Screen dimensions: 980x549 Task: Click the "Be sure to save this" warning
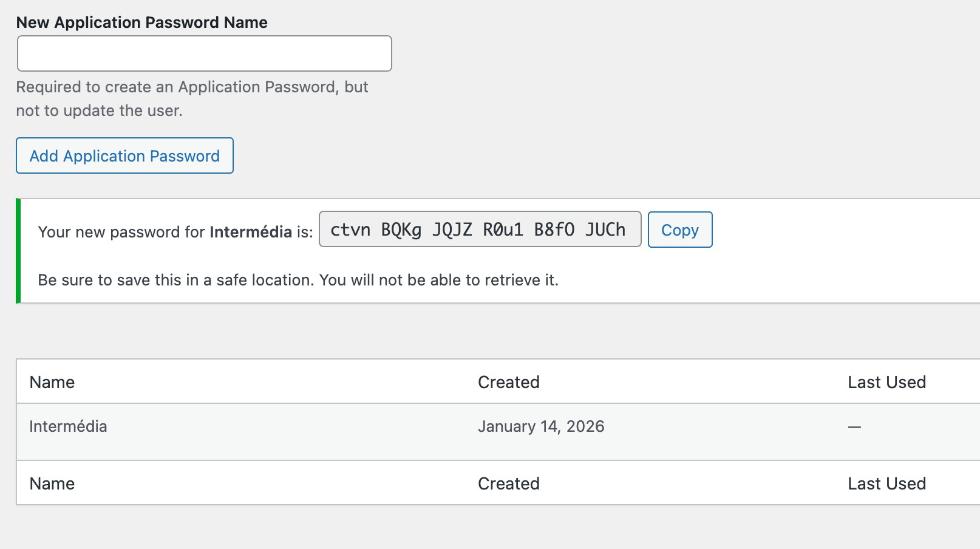click(298, 280)
